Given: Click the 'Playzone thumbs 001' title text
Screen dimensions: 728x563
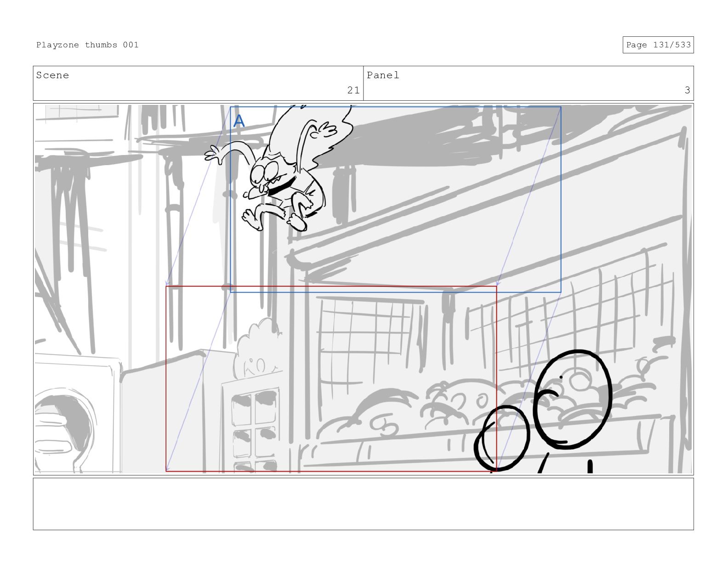Looking at the screenshot, I should tap(87, 45).
